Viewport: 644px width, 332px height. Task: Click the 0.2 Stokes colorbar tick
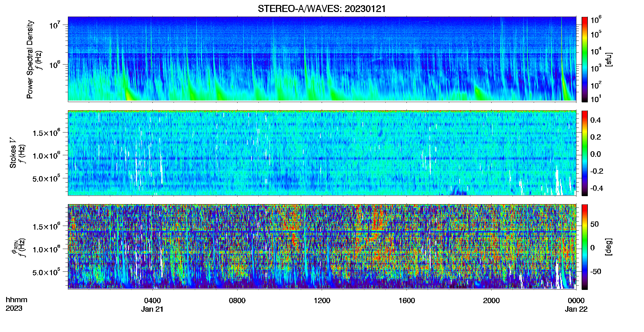click(595, 137)
